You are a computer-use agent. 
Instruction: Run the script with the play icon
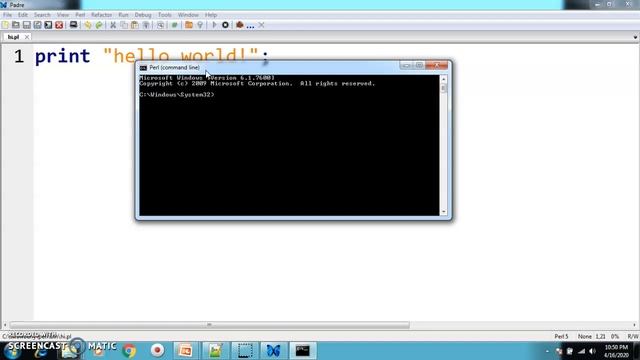pos(214,25)
